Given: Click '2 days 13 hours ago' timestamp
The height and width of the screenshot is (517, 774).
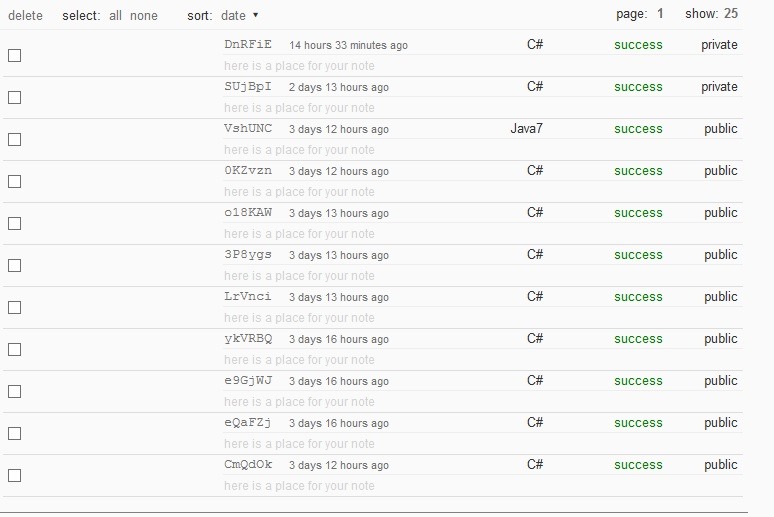Looking at the screenshot, I should click(339, 87).
